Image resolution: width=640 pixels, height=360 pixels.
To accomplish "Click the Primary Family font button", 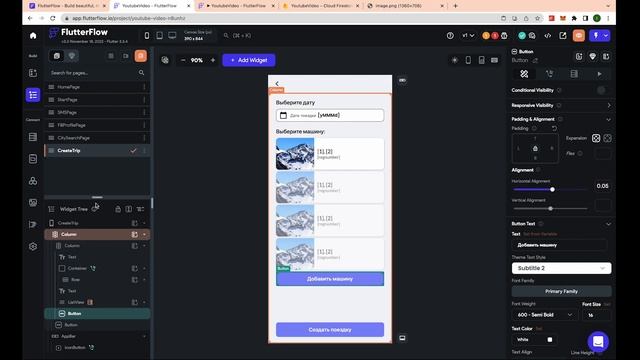I will pos(561,291).
